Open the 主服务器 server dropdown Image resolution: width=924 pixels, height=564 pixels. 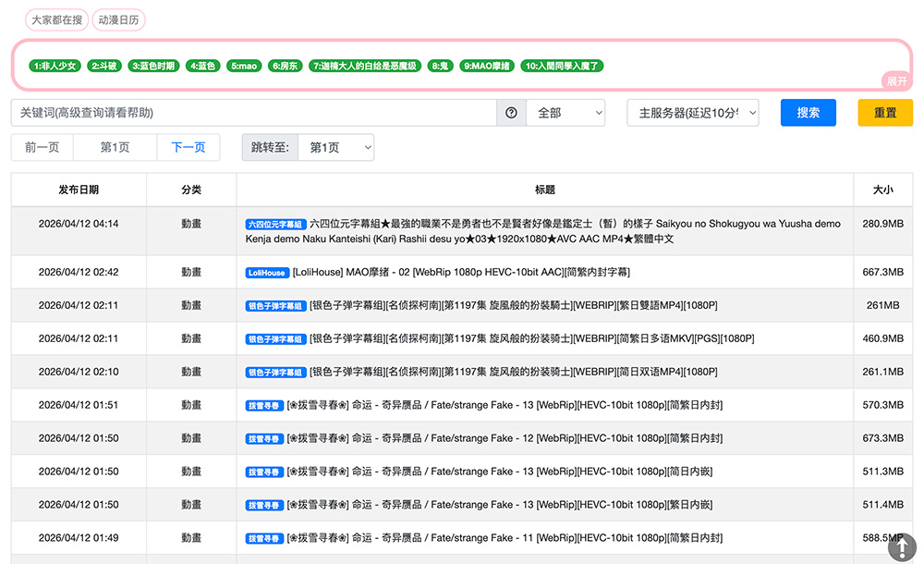(x=693, y=113)
